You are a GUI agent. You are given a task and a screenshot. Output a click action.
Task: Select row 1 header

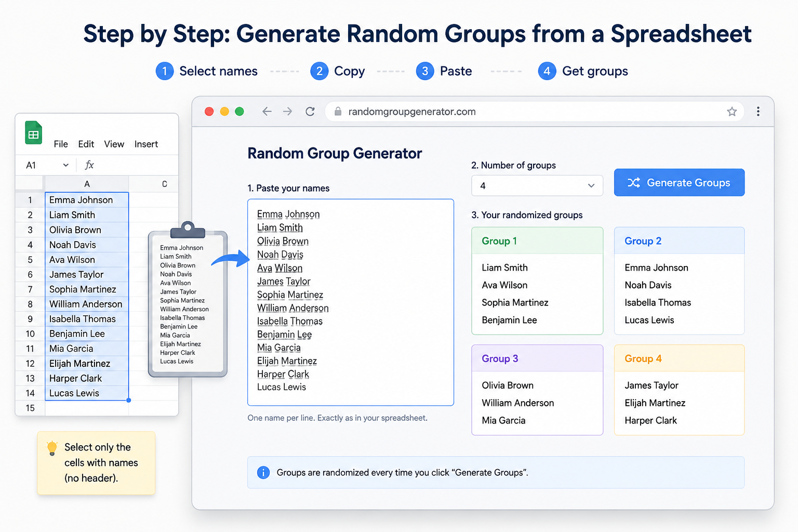[30, 200]
